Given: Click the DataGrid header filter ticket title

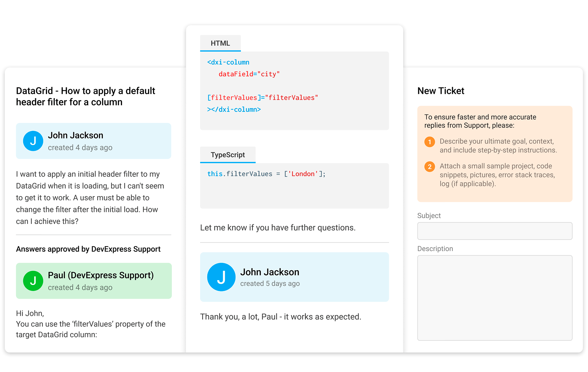Looking at the screenshot, I should [85, 96].
